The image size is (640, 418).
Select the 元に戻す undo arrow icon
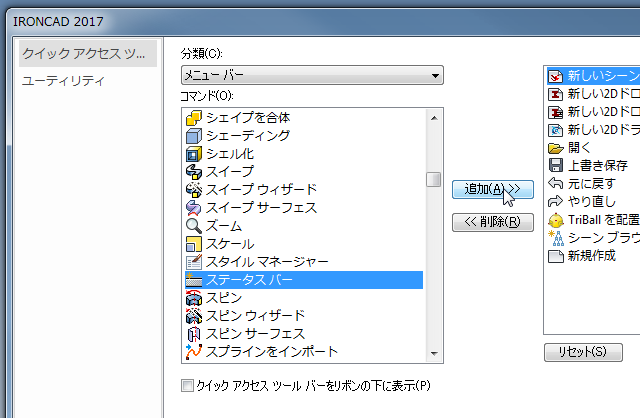click(556, 184)
